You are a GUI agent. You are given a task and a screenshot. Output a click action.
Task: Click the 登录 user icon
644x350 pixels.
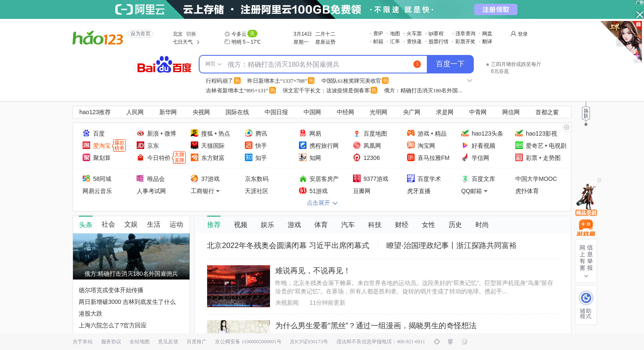pos(513,34)
